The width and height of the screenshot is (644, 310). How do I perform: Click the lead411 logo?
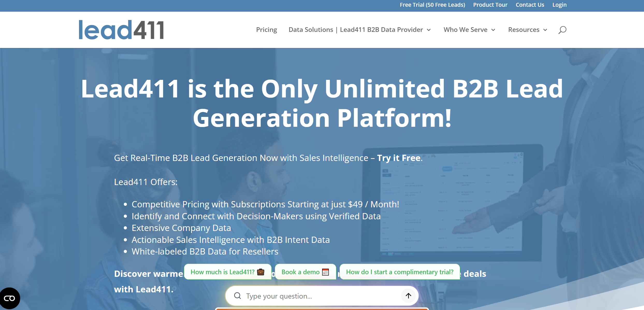tap(121, 30)
